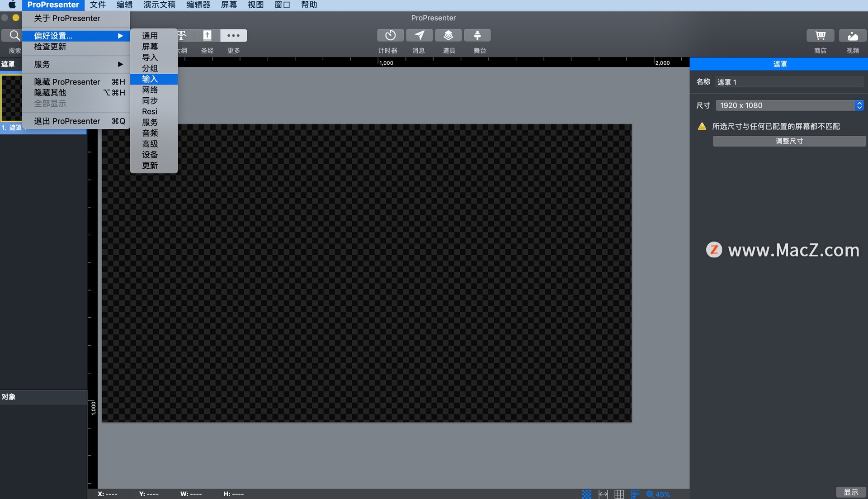This screenshot has height=499, width=868.
Task: Open the 演示文稿 menu
Action: (x=159, y=5)
